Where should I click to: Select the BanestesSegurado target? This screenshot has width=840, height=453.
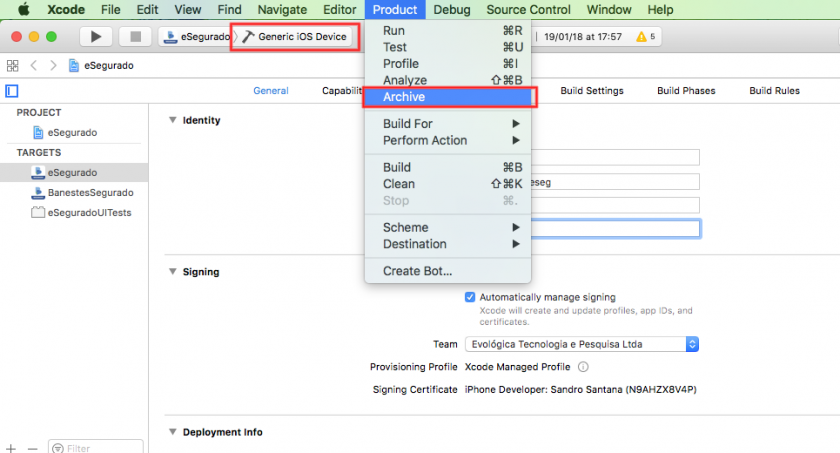click(90, 192)
